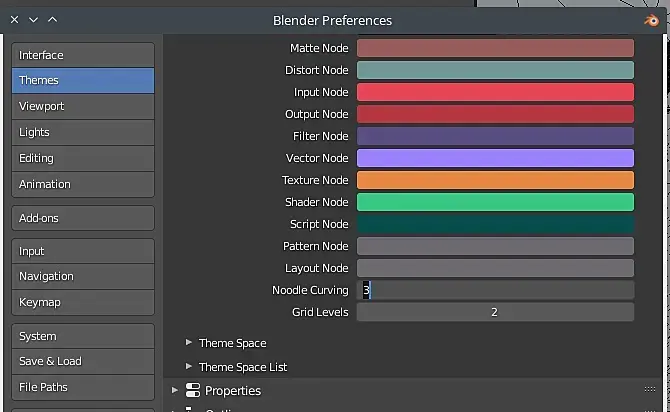Open the Matte Node color picker
The width and height of the screenshot is (670, 412).
(495, 48)
